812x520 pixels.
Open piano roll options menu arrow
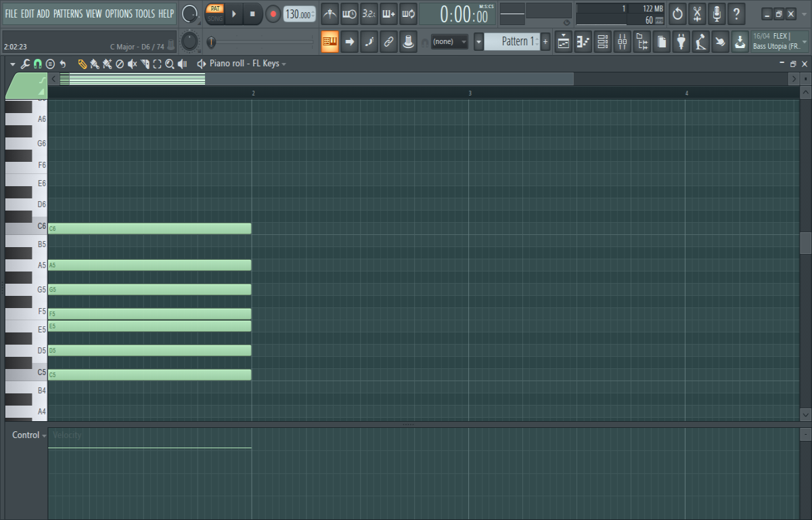pyautogui.click(x=12, y=64)
